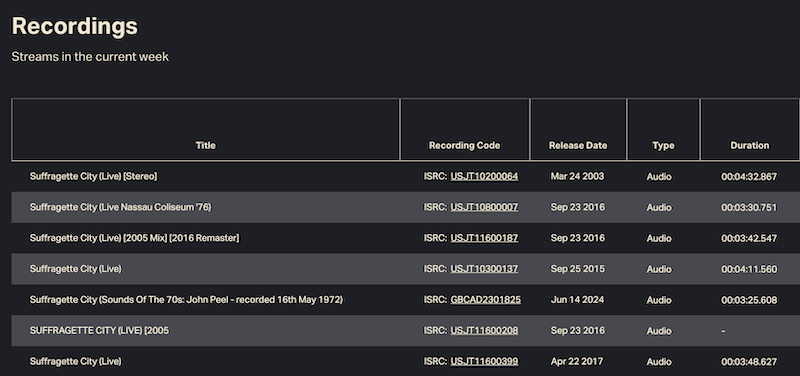The width and height of the screenshot is (800, 376).
Task: Open ISRC link USJT10300137
Action: click(x=484, y=269)
